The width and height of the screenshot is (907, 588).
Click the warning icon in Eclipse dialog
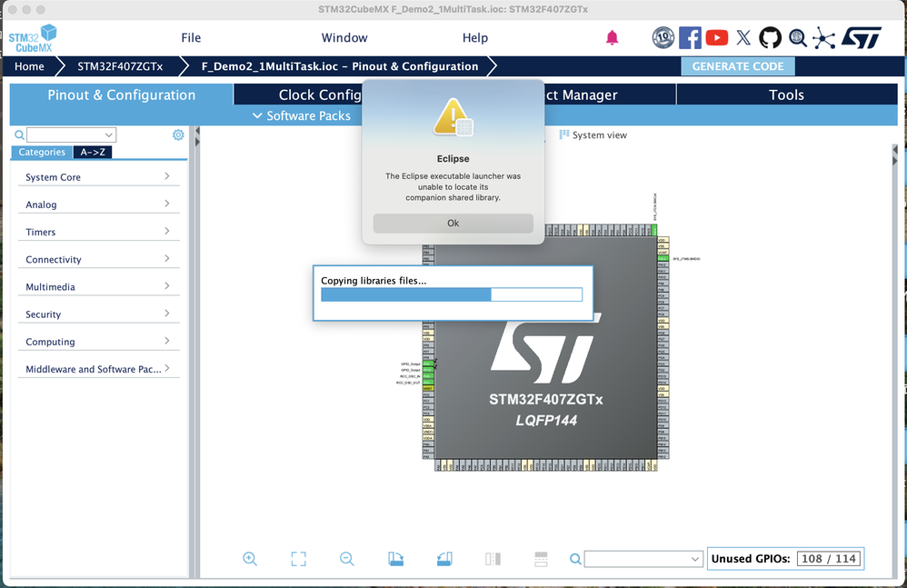tap(453, 117)
